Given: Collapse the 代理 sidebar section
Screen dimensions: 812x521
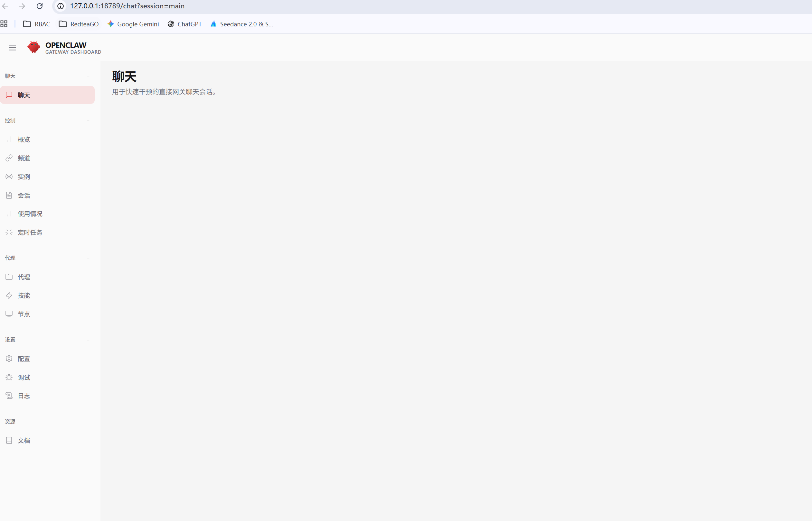Looking at the screenshot, I should [88, 258].
